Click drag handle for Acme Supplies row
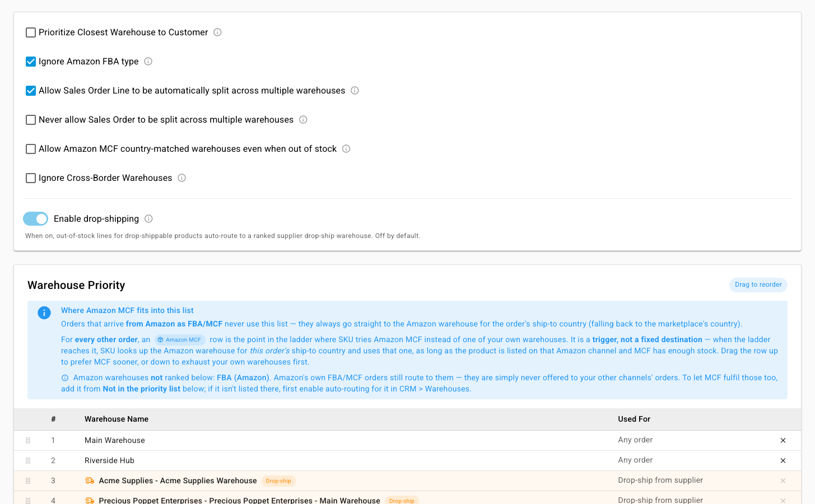815x504 pixels. 28,481
